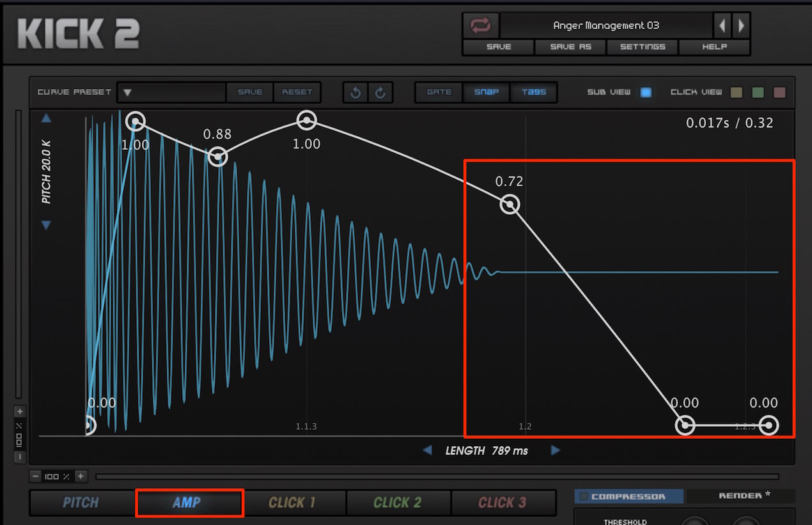
Task: Switch to the Amp tab
Action: (189, 503)
